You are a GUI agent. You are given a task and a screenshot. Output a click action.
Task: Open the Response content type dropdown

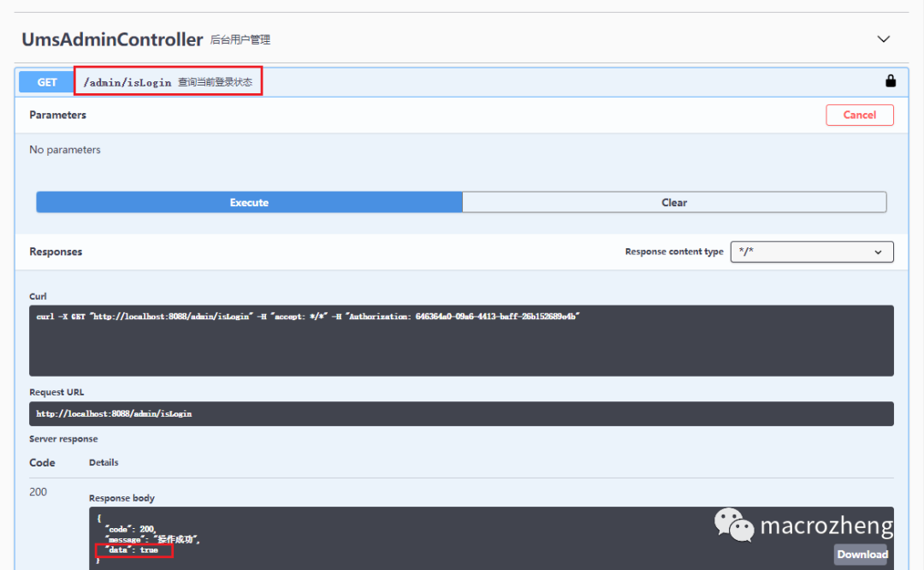(x=811, y=252)
